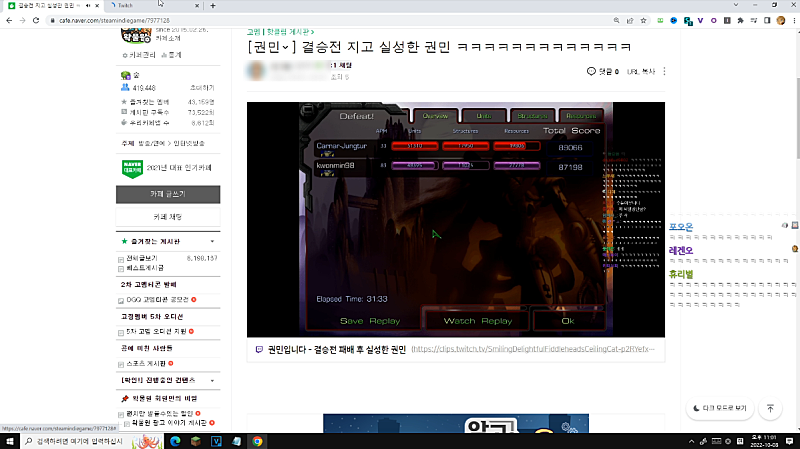Screen dimensions: 800x449
Task: Go back with the browser back arrow
Action: click(9, 20)
